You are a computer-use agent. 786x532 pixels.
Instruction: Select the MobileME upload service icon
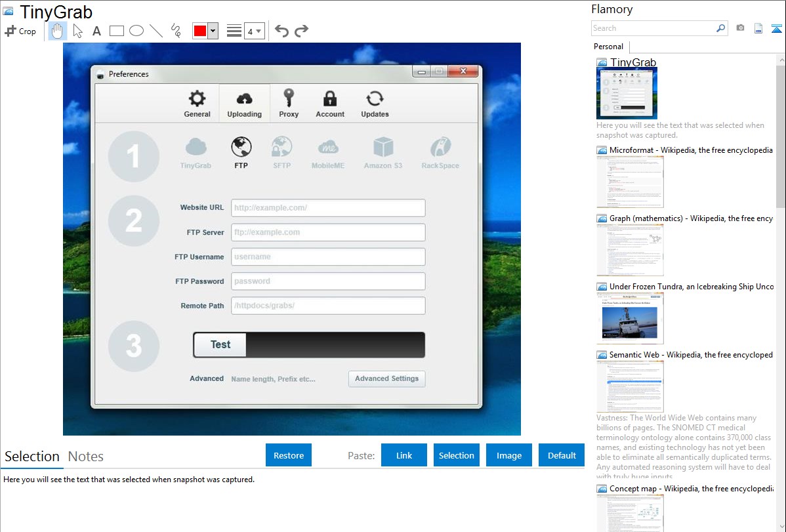tap(328, 153)
